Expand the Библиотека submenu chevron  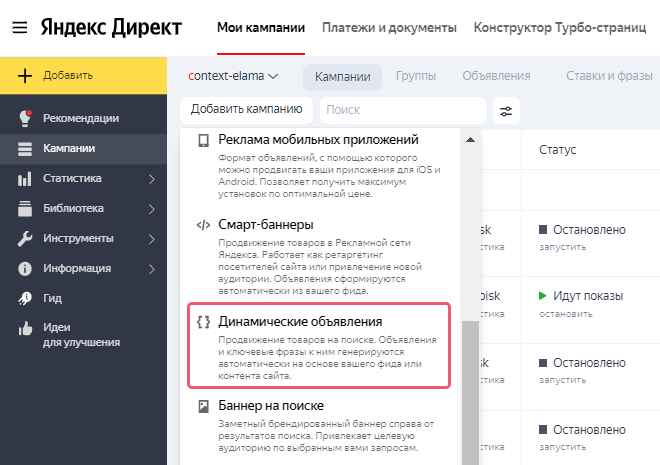click(x=152, y=209)
